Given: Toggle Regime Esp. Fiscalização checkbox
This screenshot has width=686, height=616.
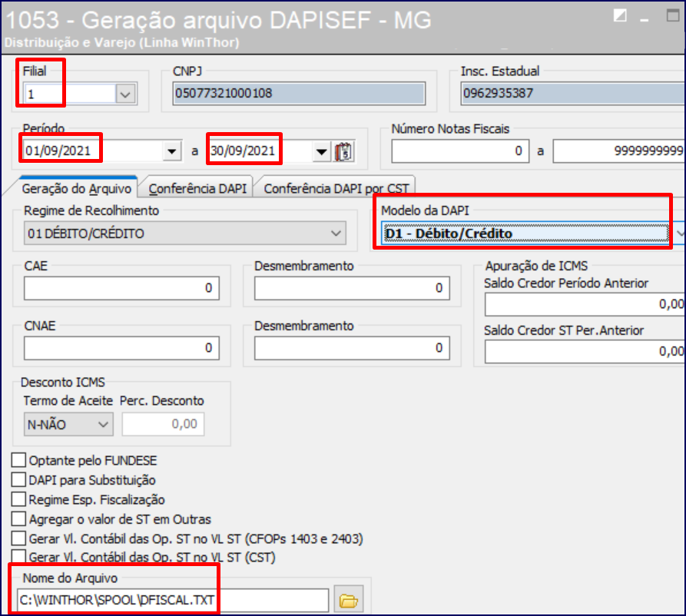Looking at the screenshot, I should pyautogui.click(x=18, y=499).
